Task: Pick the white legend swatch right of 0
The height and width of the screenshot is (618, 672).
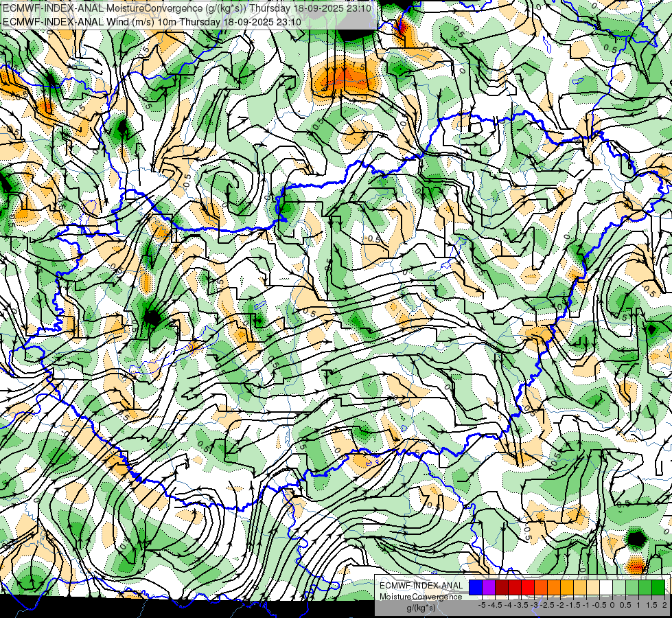Action: [606, 587]
